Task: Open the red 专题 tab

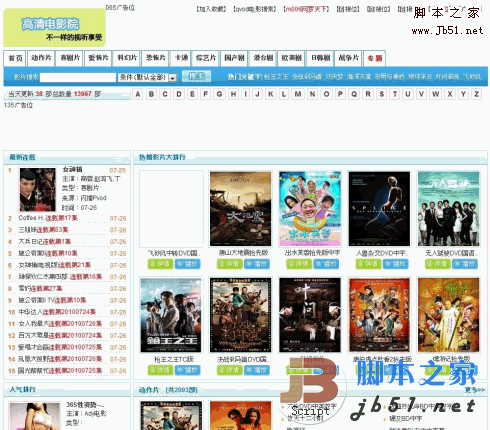Action: (x=375, y=58)
